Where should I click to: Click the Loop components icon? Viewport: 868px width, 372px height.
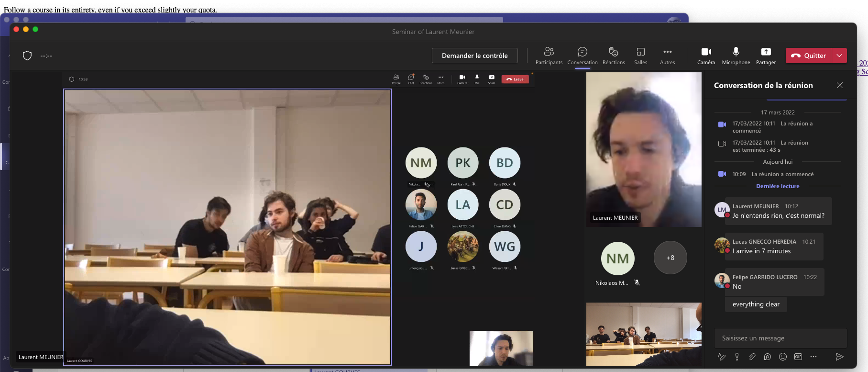768,357
